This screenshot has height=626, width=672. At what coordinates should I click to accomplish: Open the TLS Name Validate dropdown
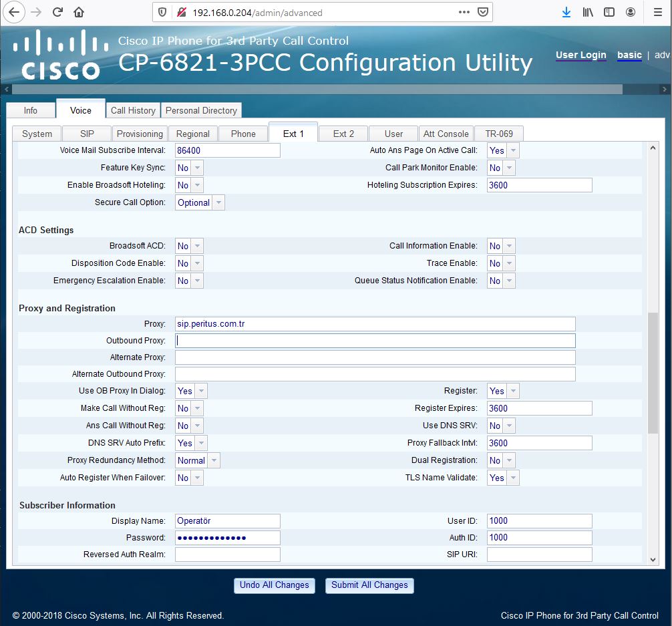(x=503, y=478)
